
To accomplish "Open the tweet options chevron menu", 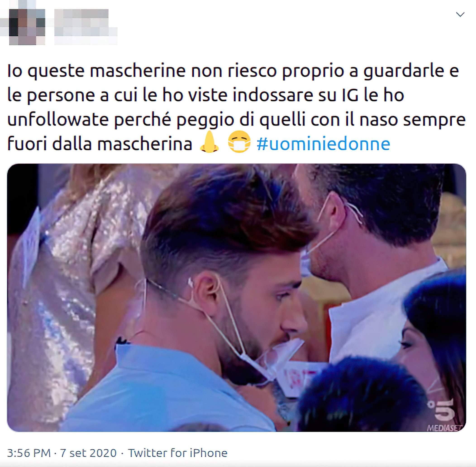I will coord(460,14).
